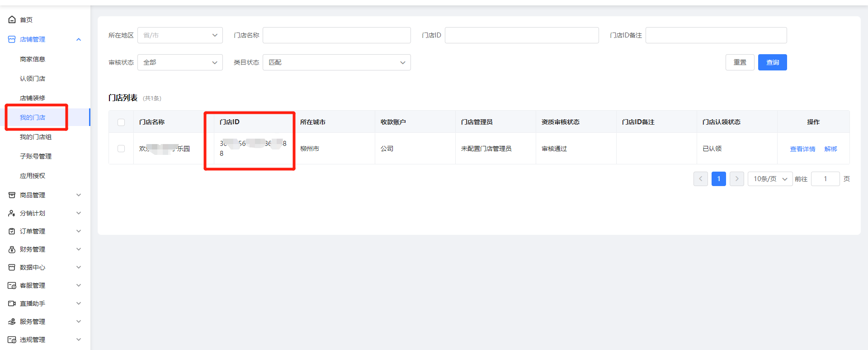Open the 审核状态 dropdown showing 全部

(x=180, y=62)
